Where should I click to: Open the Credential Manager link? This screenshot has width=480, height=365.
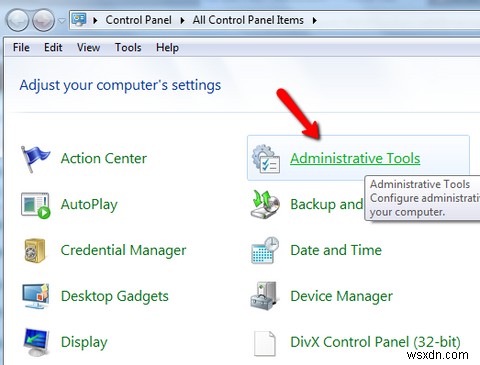click(123, 251)
